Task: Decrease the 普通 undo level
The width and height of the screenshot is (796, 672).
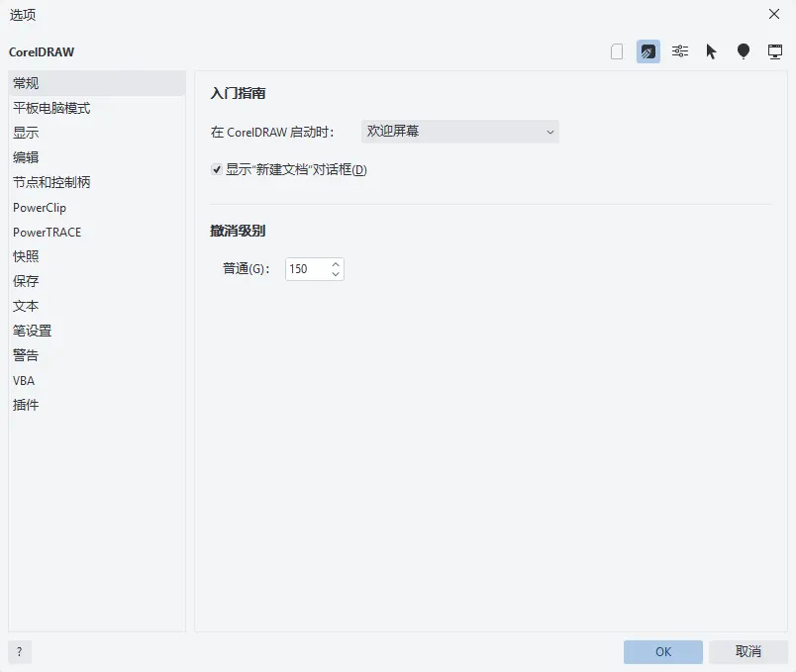Action: click(336, 274)
